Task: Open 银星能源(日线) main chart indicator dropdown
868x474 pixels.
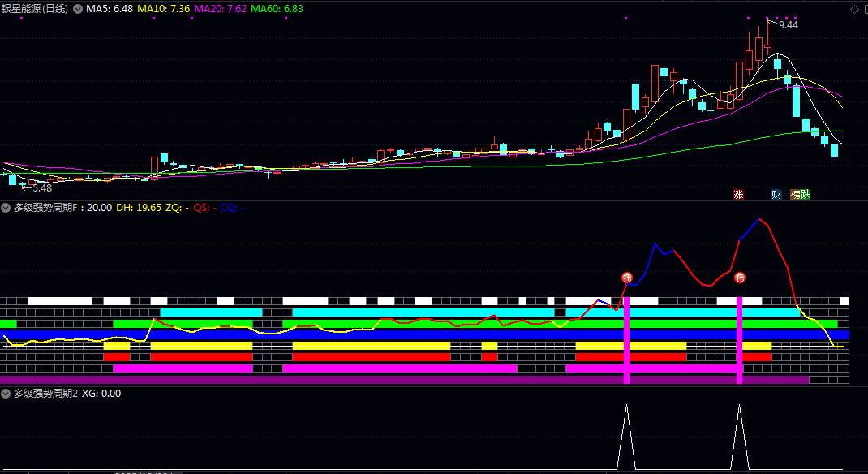Action: [x=78, y=9]
